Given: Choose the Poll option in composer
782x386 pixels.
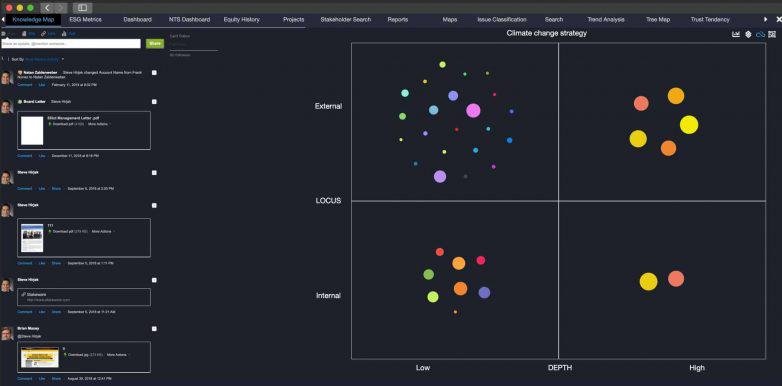Looking at the screenshot, I should pyautogui.click(x=69, y=33).
